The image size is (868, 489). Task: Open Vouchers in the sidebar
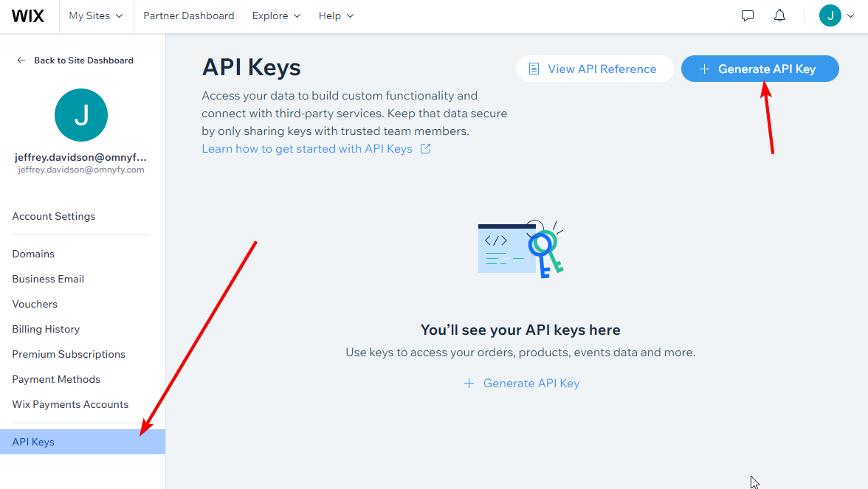[35, 304]
